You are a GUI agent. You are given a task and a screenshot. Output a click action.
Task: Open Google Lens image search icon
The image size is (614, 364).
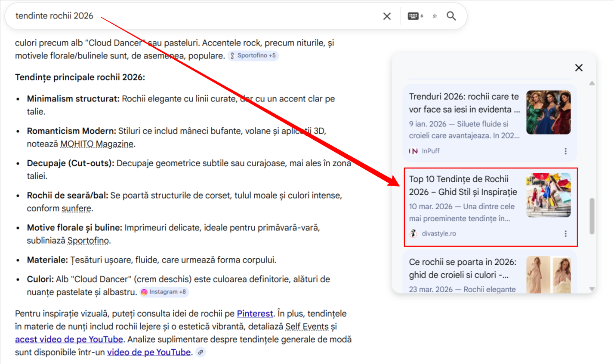(435, 16)
